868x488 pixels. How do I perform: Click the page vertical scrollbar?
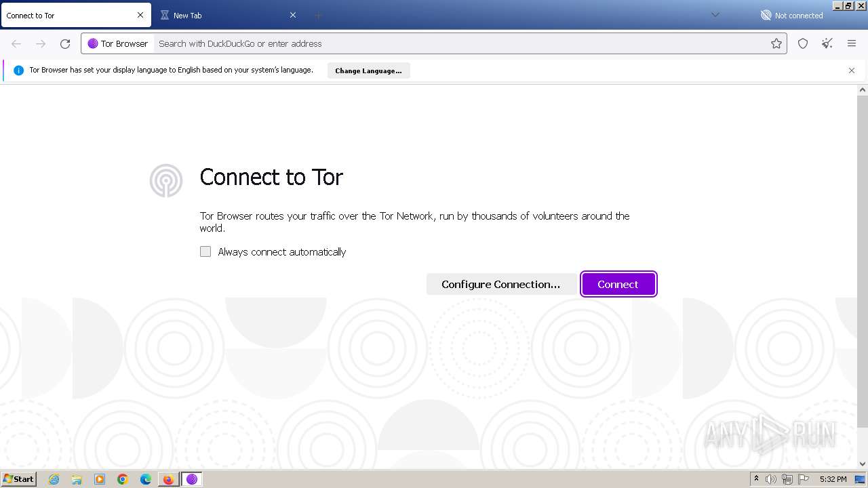pos(863,261)
